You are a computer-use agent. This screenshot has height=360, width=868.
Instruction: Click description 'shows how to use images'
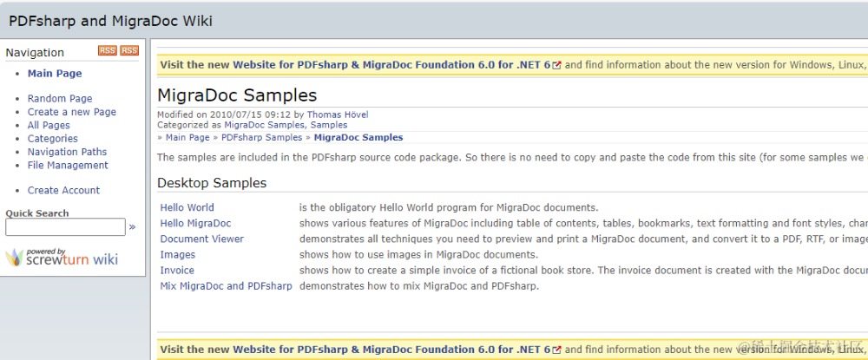pos(418,255)
